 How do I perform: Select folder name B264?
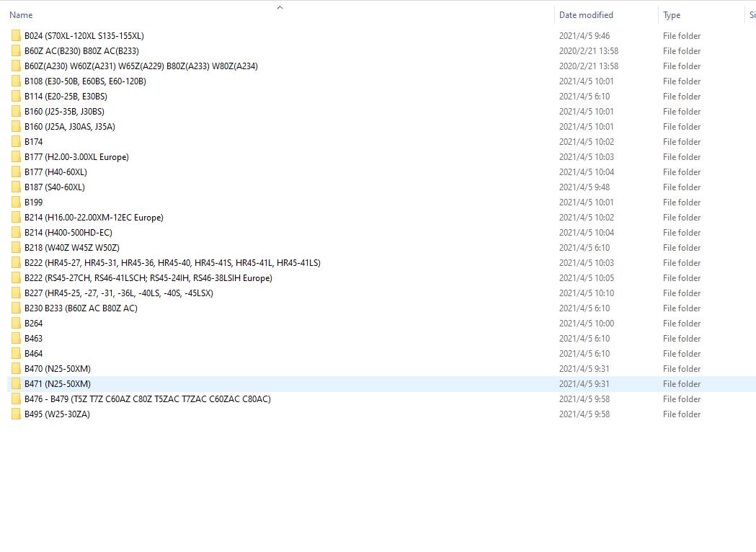[33, 324]
